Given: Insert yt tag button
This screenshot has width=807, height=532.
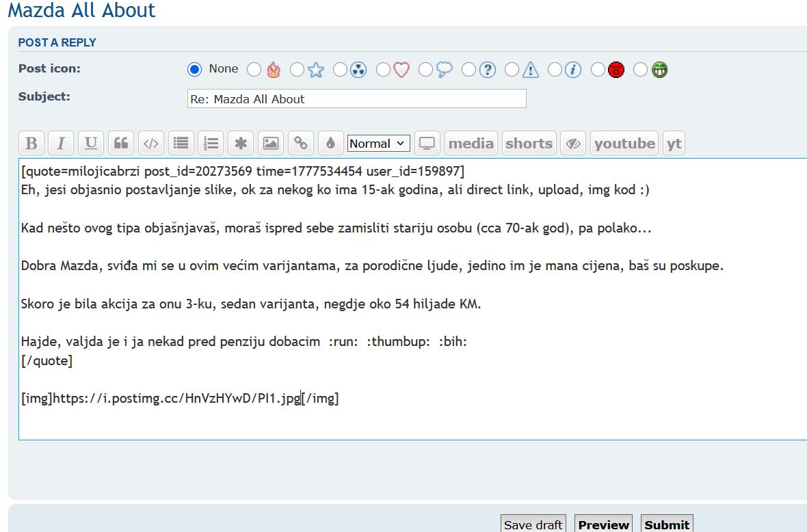Looking at the screenshot, I should (674, 143).
